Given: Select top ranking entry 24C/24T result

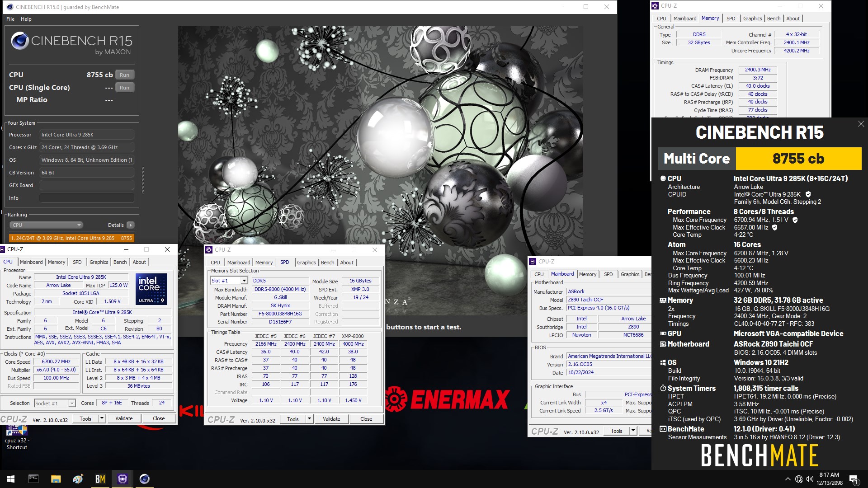Looking at the screenshot, I should (71, 238).
